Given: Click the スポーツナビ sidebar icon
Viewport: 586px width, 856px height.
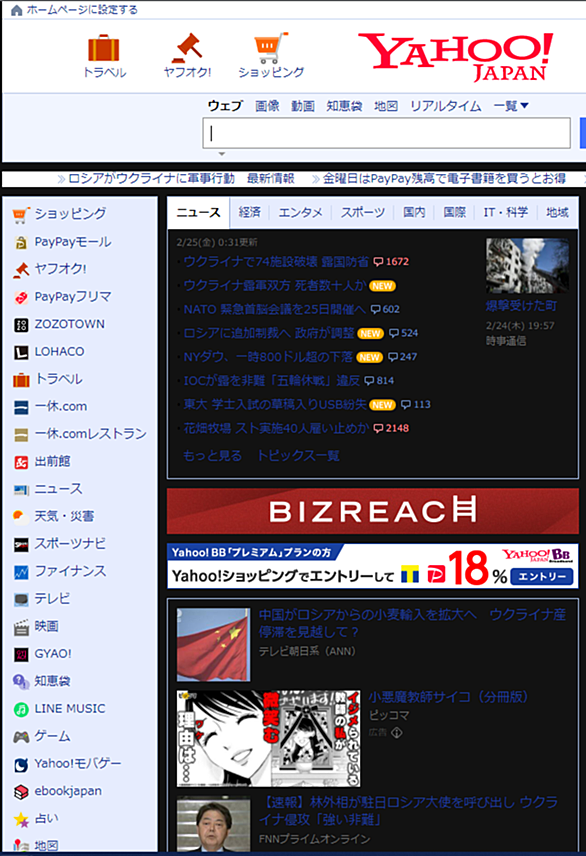Looking at the screenshot, I should click(21, 544).
